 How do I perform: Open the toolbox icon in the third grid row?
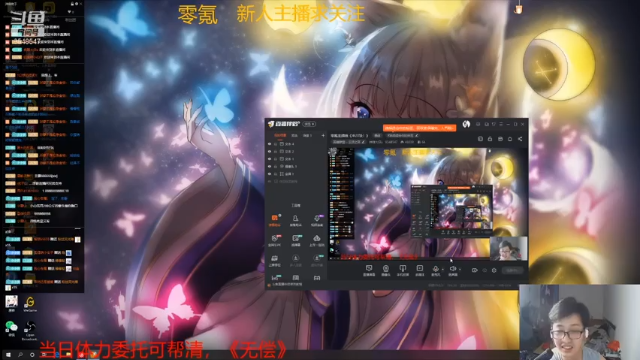[x=275, y=260]
